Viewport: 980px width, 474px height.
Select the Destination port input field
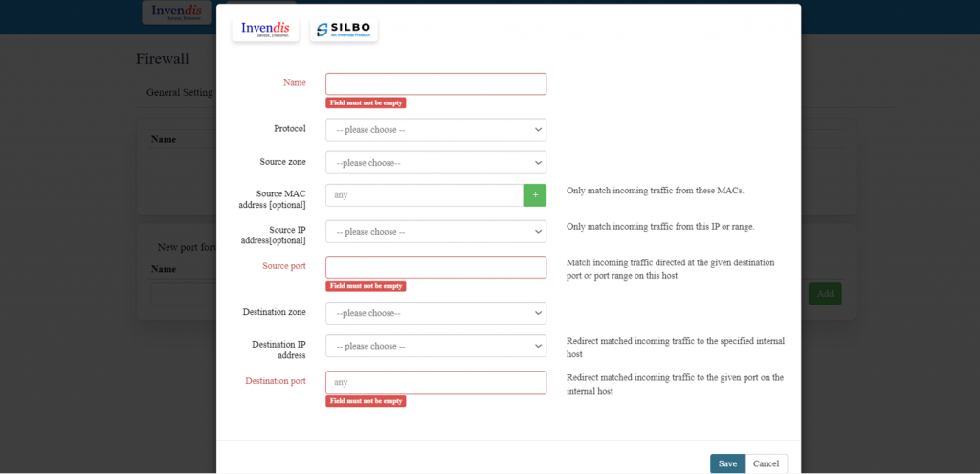click(435, 382)
